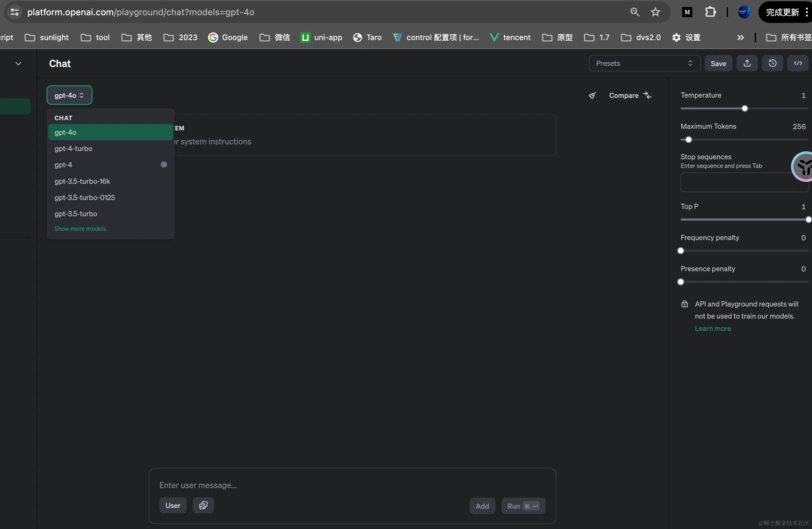
Task: Click the Temperature value 1
Action: (x=803, y=95)
